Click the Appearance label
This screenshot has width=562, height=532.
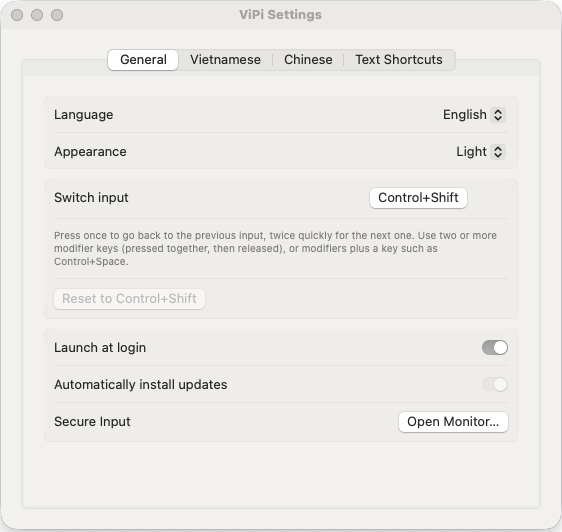90,152
